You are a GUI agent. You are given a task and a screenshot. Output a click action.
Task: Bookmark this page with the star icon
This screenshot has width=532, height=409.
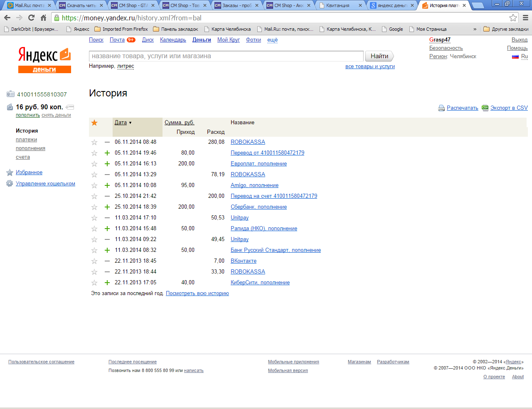[513, 18]
